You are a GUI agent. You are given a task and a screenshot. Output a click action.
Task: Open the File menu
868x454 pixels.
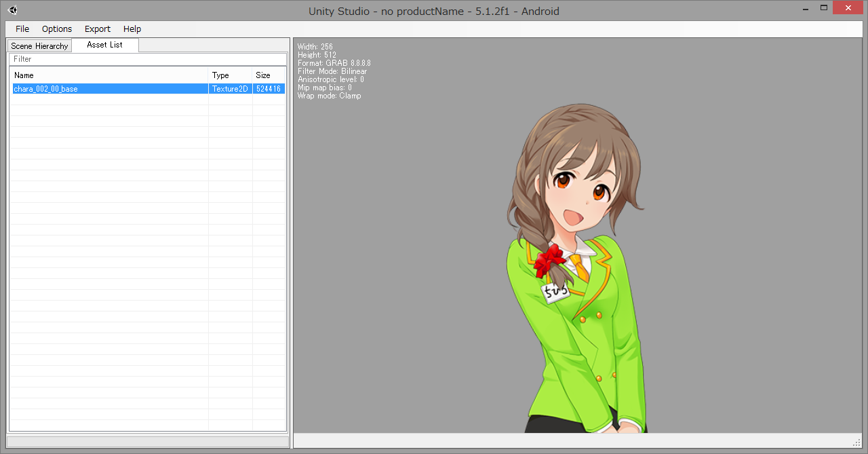coord(22,29)
